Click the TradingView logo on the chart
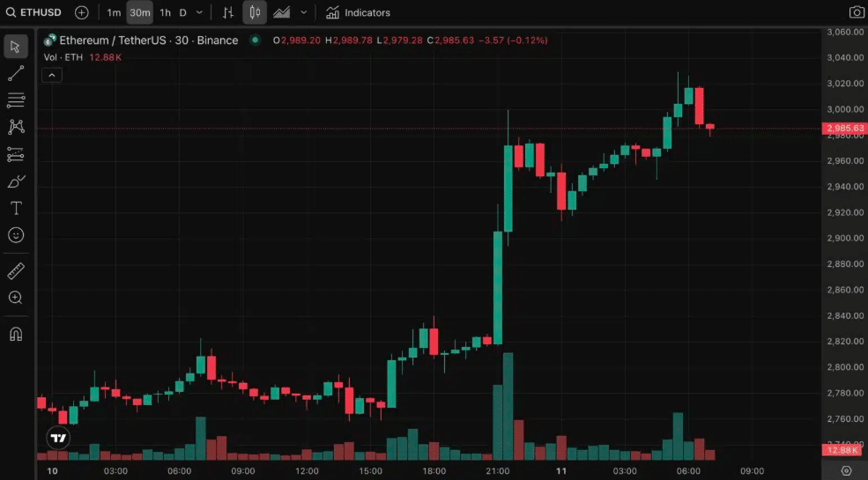868x480 pixels. 59,439
